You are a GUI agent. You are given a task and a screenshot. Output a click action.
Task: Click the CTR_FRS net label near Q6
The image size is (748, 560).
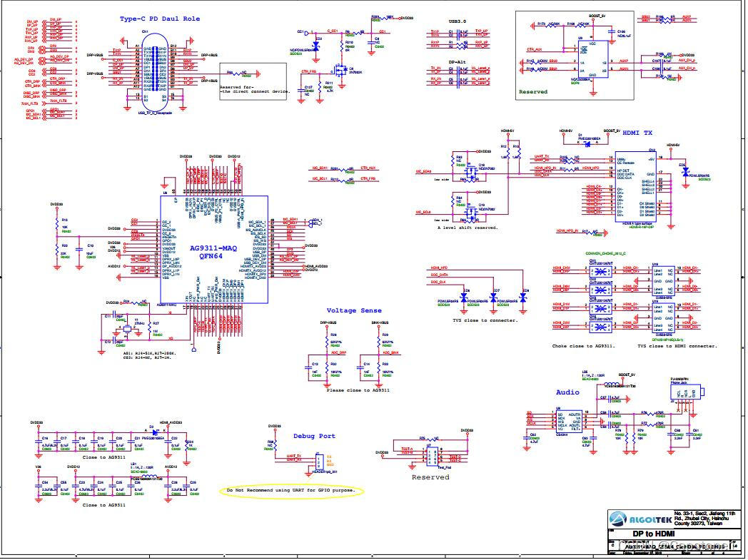click(308, 71)
